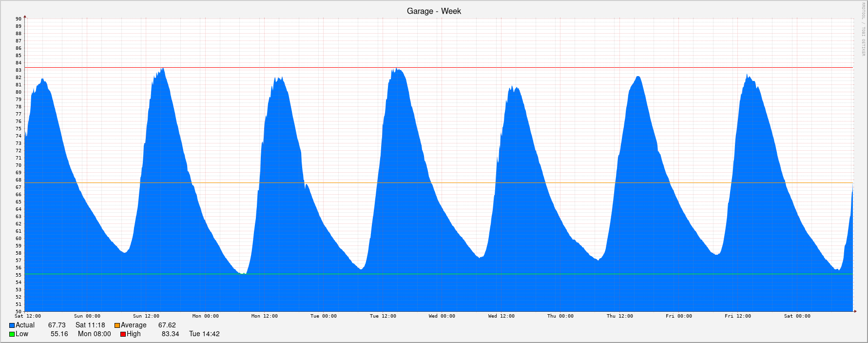Image resolution: width=868 pixels, height=343 pixels.
Task: Click the "Tue 00:00" x-axis label
Action: tap(323, 316)
